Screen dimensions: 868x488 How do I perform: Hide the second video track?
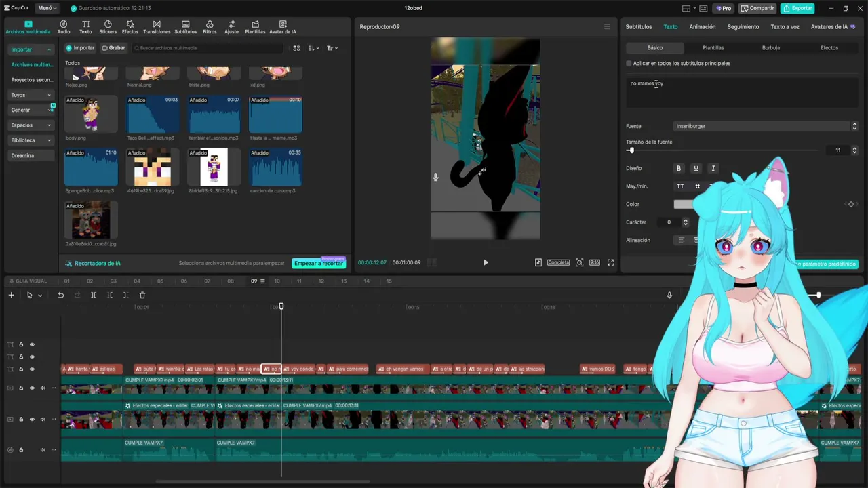[x=31, y=420]
